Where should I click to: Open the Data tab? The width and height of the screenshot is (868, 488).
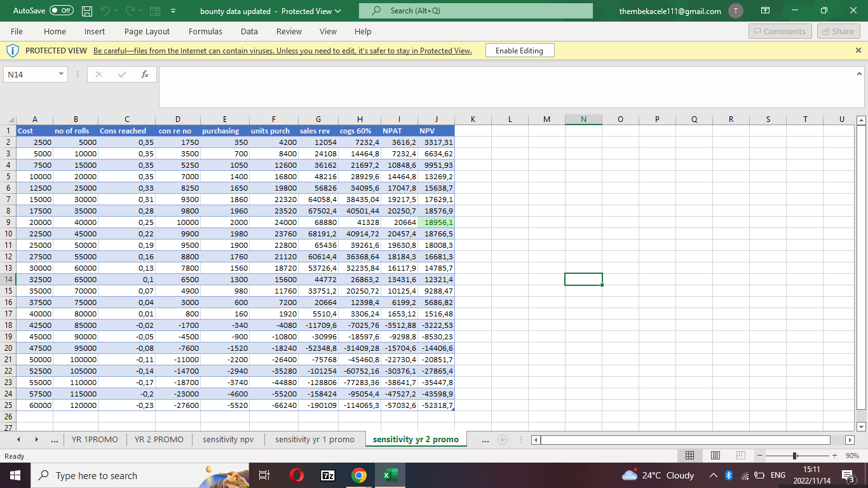(249, 31)
